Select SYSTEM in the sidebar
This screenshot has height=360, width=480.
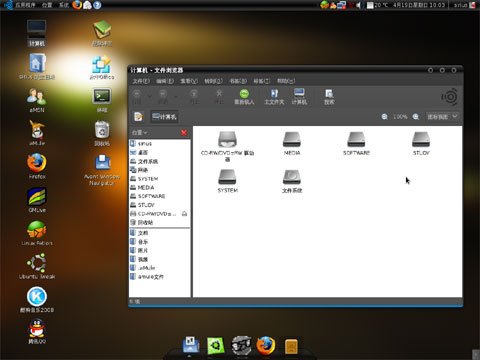point(159,179)
